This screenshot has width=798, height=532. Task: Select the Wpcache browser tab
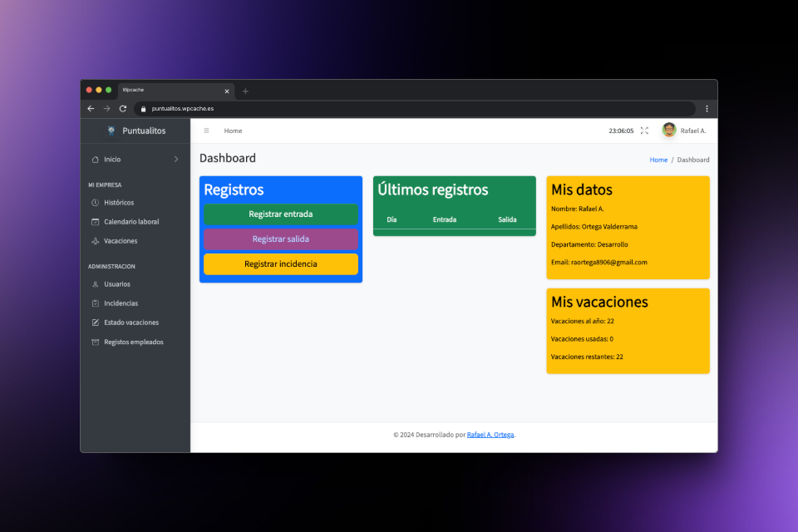click(176, 91)
